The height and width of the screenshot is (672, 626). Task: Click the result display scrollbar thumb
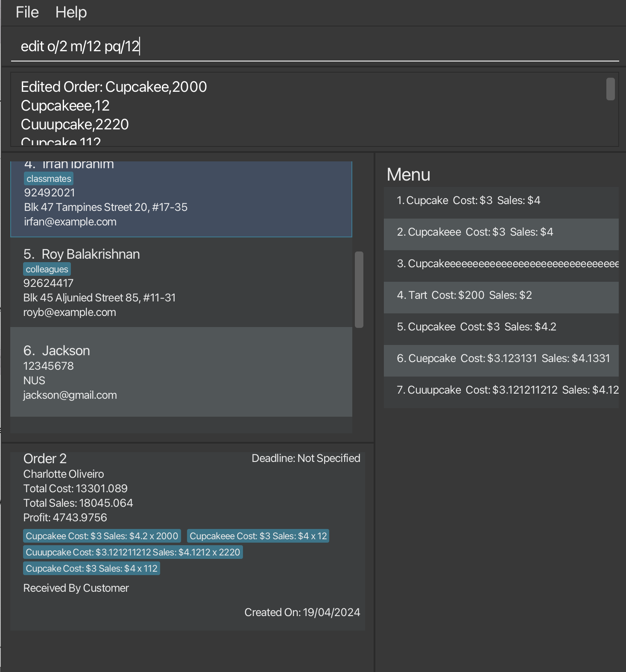pyautogui.click(x=610, y=89)
